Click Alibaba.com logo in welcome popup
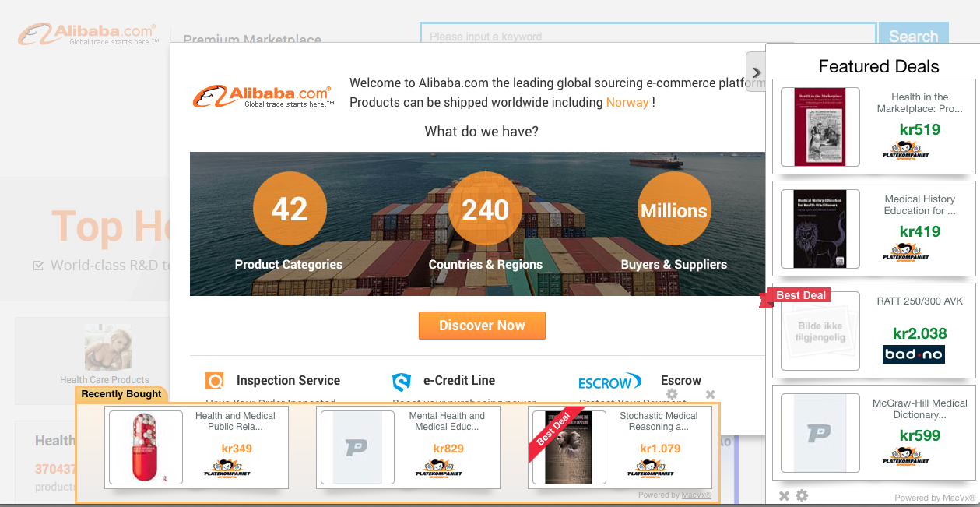 [x=264, y=97]
